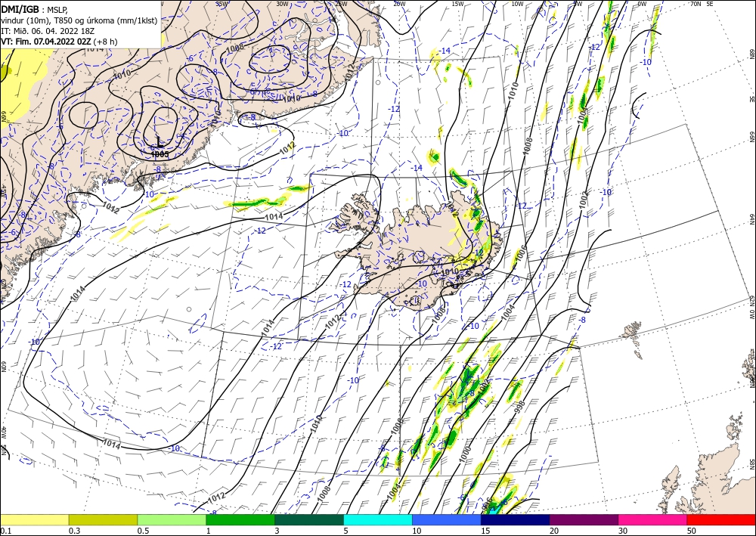The width and height of the screenshot is (756, 536).
Task: Click the '1000' isobar label
Action: pyautogui.click(x=465, y=454)
